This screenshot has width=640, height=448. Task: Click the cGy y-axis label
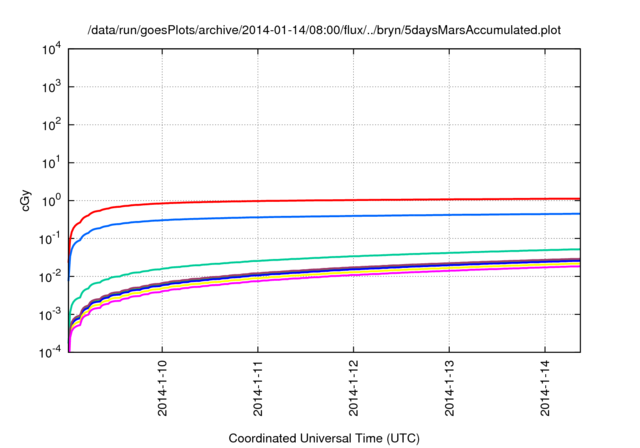pyautogui.click(x=25, y=201)
